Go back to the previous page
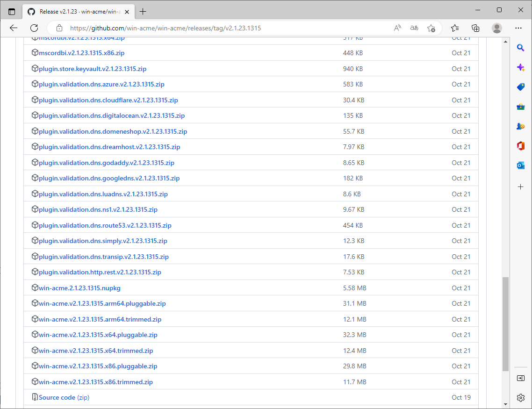This screenshot has height=409, width=532. click(x=14, y=28)
